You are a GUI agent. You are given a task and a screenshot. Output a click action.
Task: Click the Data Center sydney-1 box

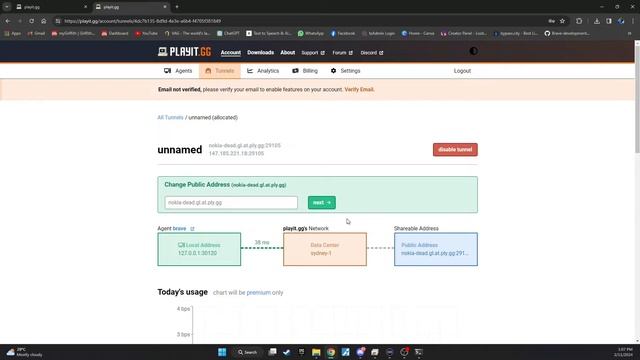(325, 249)
